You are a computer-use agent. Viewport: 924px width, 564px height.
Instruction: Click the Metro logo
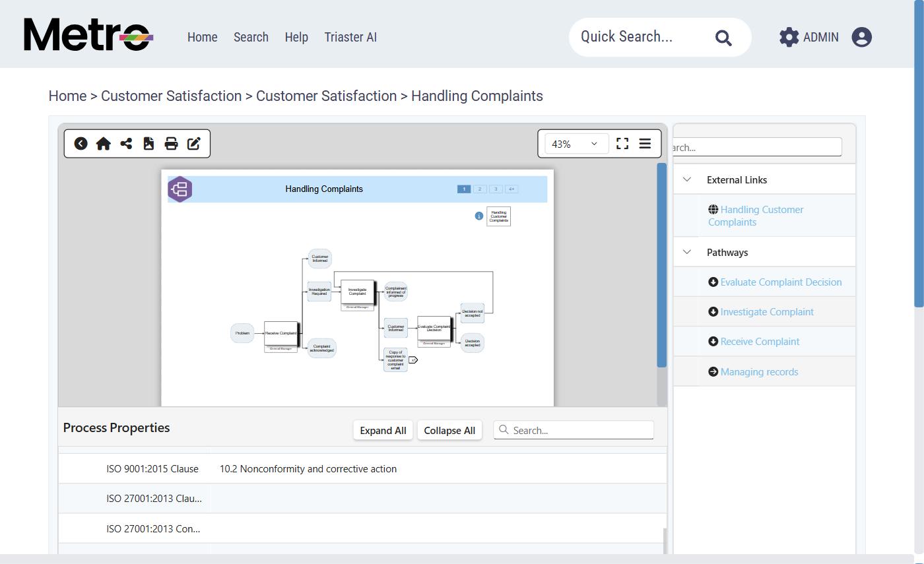(88, 34)
